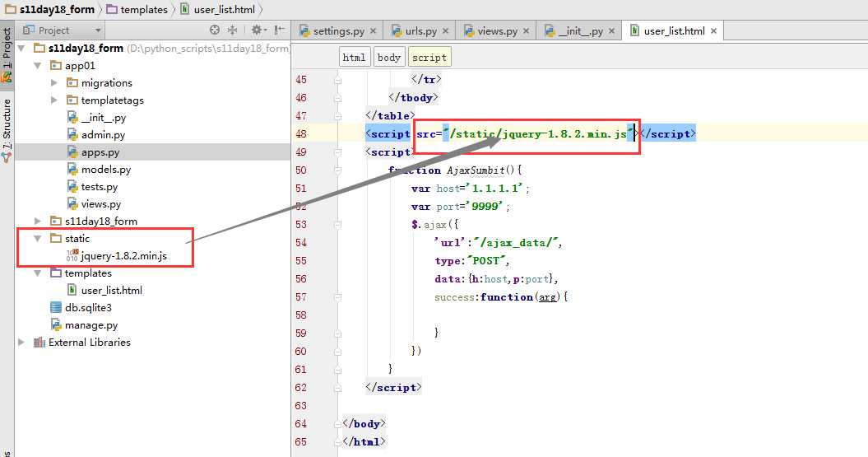868x457 pixels.
Task: Expand the inner s11day18_form package
Action: [38, 221]
